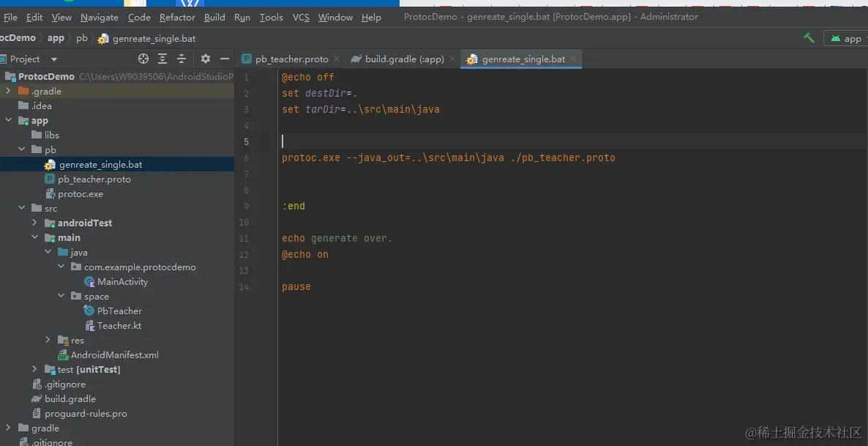This screenshot has height=446, width=868.
Task: Click the Expand All icon in Project panel
Action: click(x=162, y=59)
